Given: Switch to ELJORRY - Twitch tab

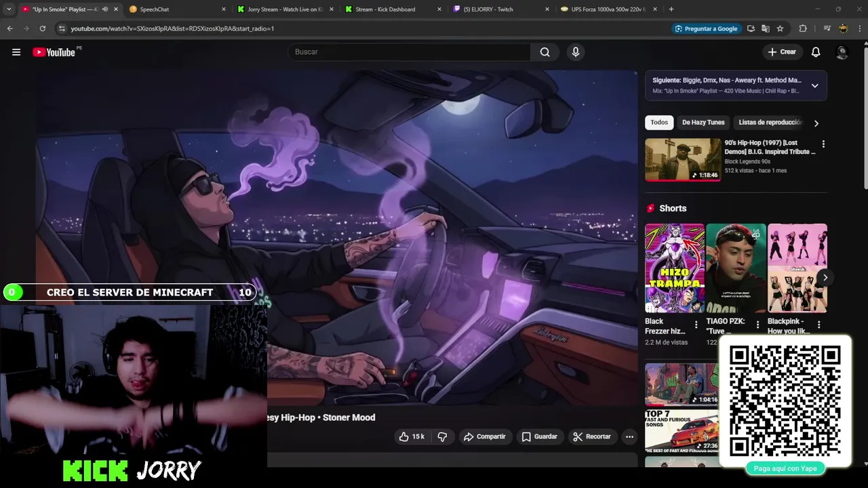Looking at the screenshot, I should click(500, 9).
